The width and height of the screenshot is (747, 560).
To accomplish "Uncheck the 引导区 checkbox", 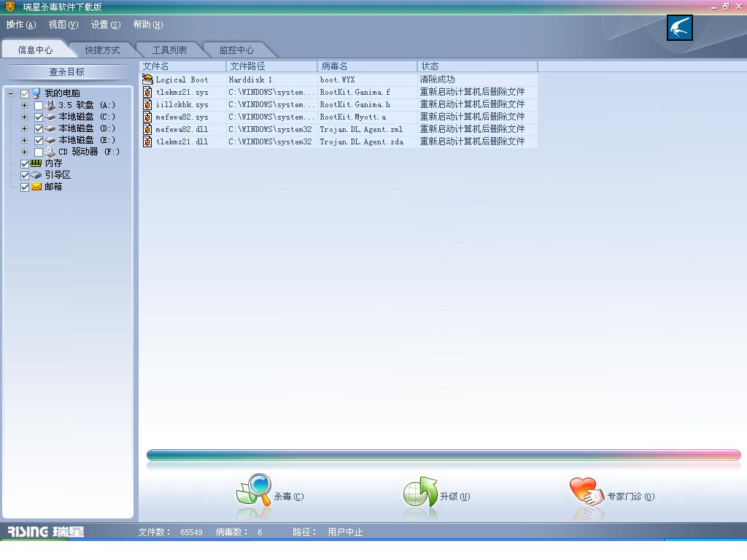I will click(x=25, y=176).
